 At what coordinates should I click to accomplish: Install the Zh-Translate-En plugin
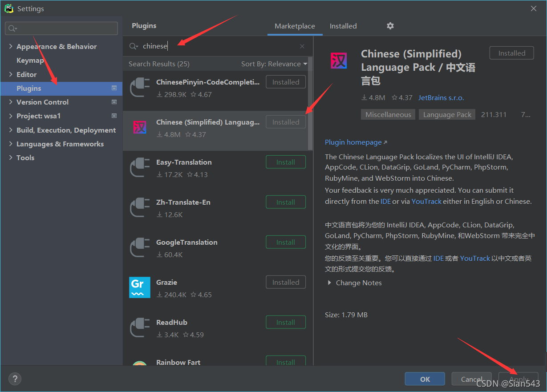click(286, 202)
